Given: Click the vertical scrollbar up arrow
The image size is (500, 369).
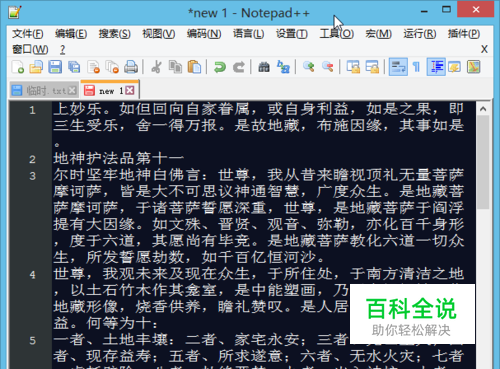Looking at the screenshot, I should point(483,109).
